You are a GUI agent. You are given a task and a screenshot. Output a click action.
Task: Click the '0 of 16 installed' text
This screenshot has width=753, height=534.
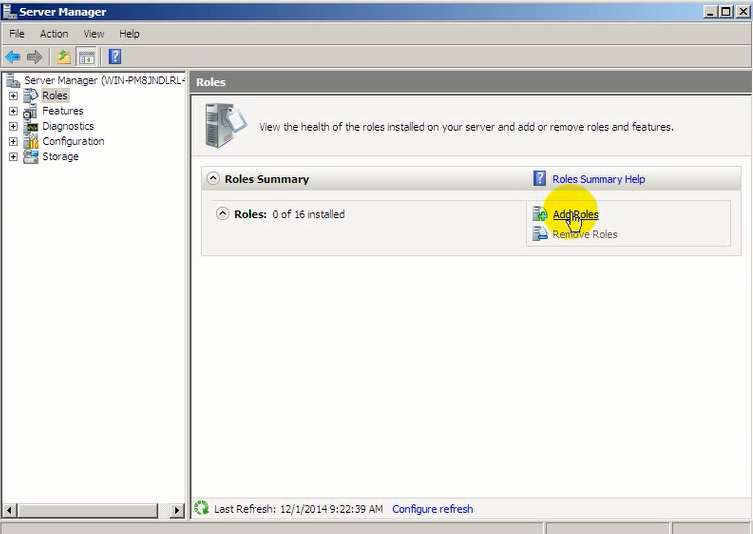[308, 214]
